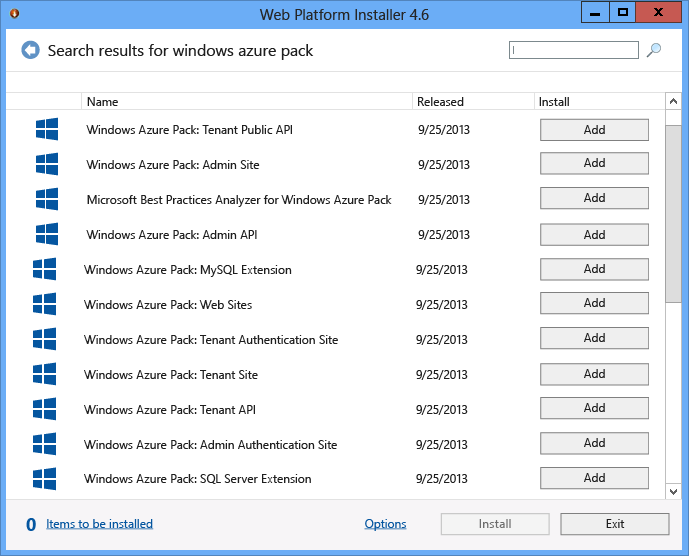Minimize the Web Platform Installer window

595,12
